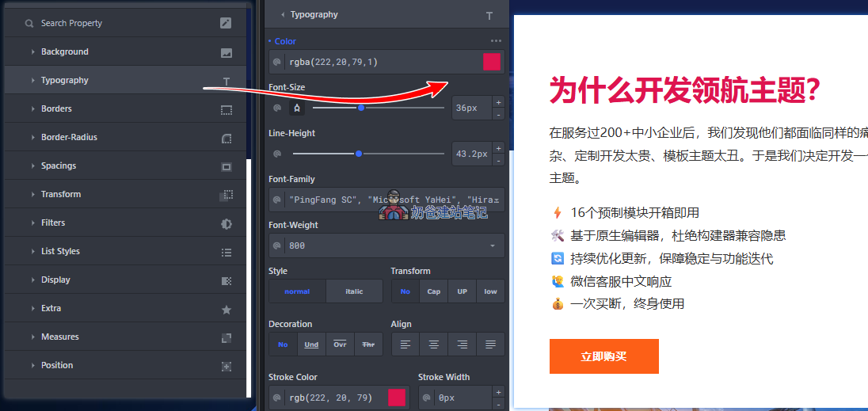Click the Position icon
This screenshot has height=411, width=868.
[x=226, y=366]
